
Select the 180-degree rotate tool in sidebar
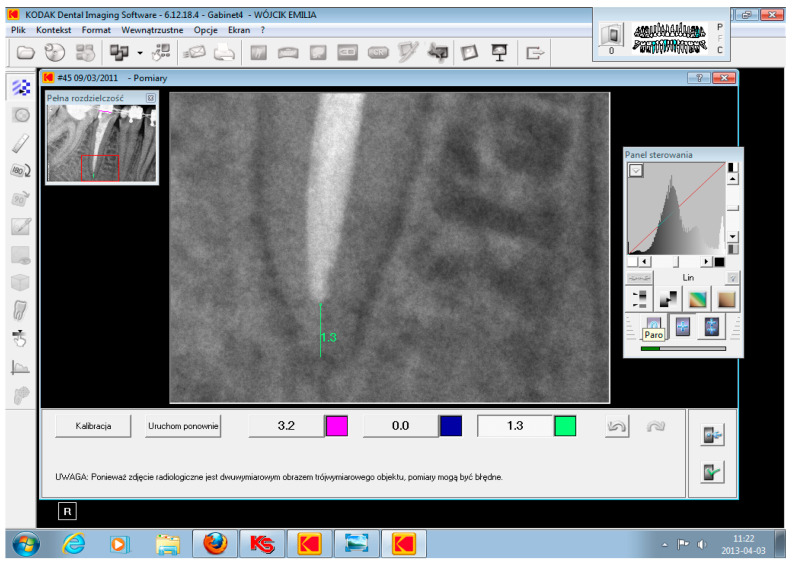(x=20, y=171)
